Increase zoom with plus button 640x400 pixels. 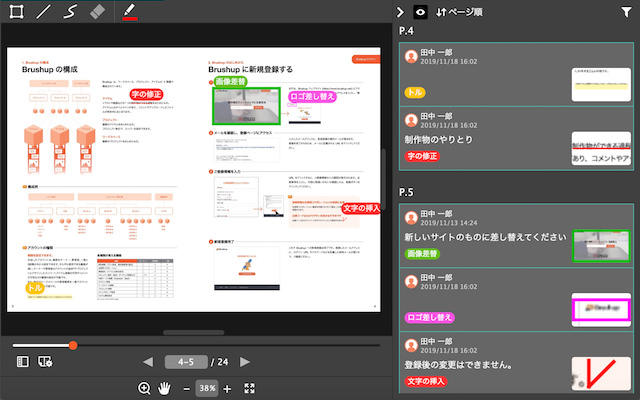[227, 389]
